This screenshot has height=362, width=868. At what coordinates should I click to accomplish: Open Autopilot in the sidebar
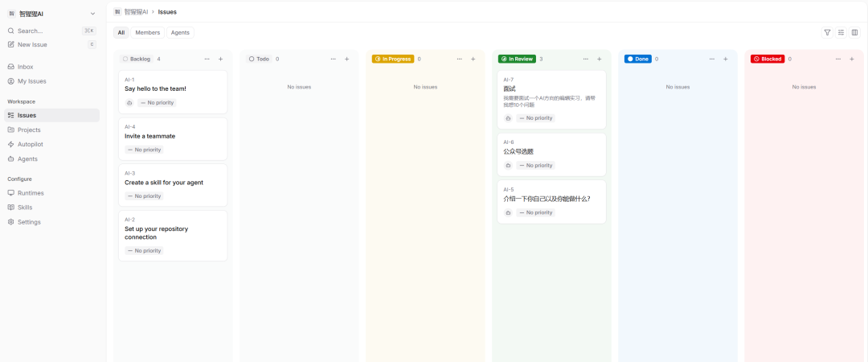pyautogui.click(x=31, y=144)
